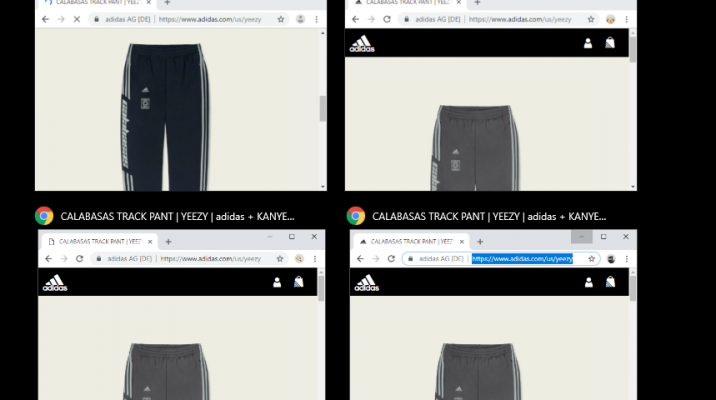
Task: Open a new tab in the bottom-right window
Action: click(x=479, y=241)
